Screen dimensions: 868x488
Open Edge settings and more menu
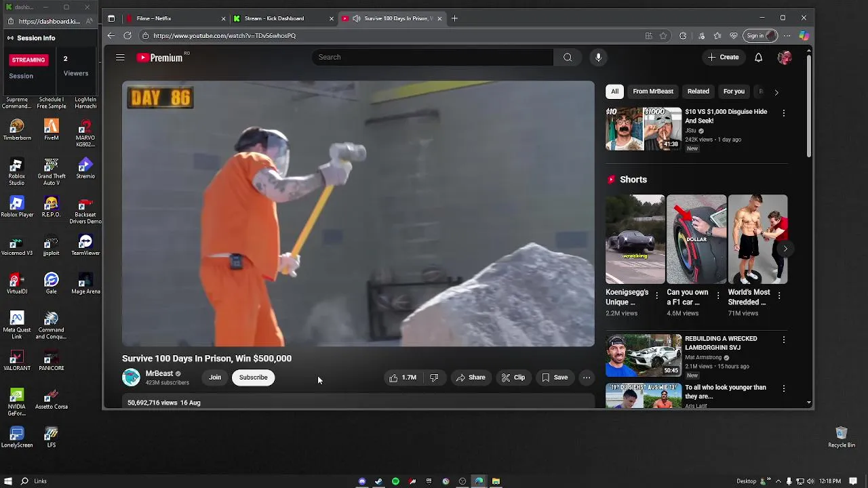pos(787,36)
